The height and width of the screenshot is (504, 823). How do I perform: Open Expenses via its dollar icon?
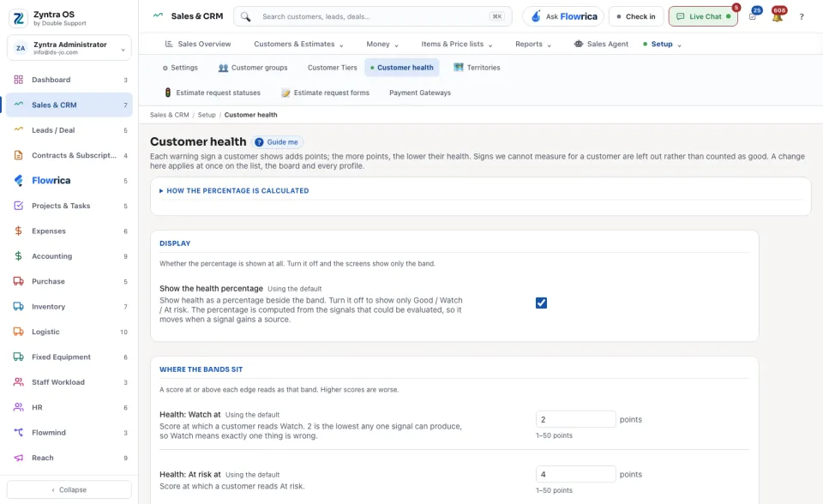(x=18, y=231)
